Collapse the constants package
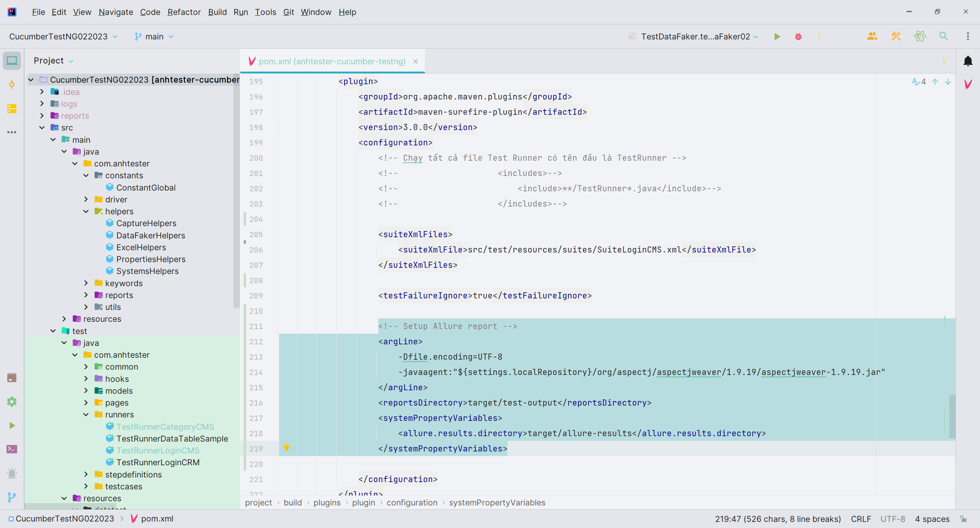This screenshot has width=980, height=528. pyautogui.click(x=86, y=175)
